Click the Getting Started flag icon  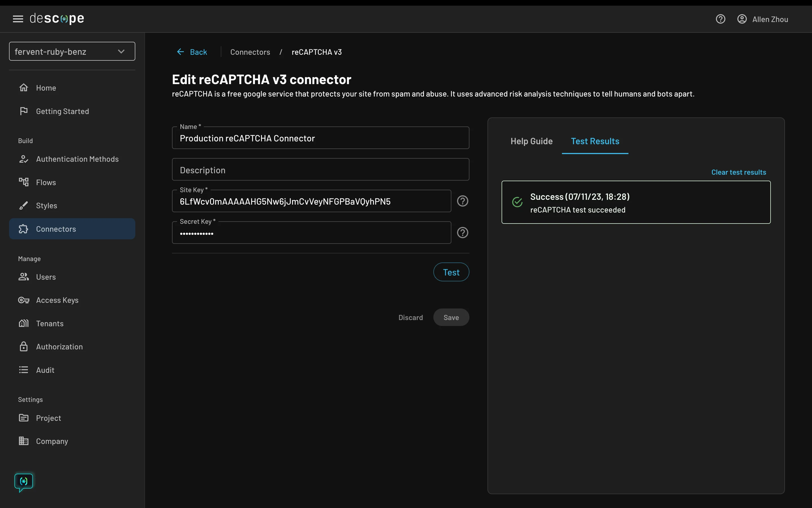(x=23, y=111)
